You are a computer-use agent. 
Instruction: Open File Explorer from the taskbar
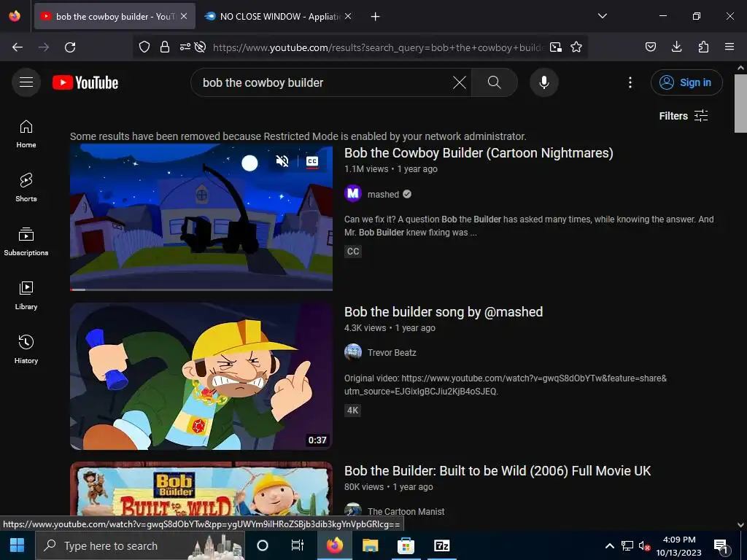pyautogui.click(x=370, y=545)
